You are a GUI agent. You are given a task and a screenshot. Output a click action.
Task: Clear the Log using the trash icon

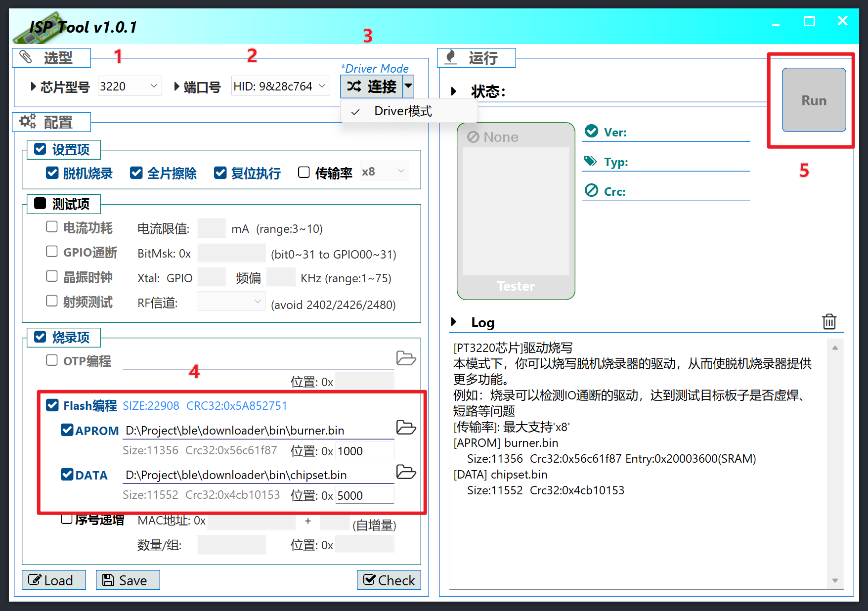click(x=829, y=322)
